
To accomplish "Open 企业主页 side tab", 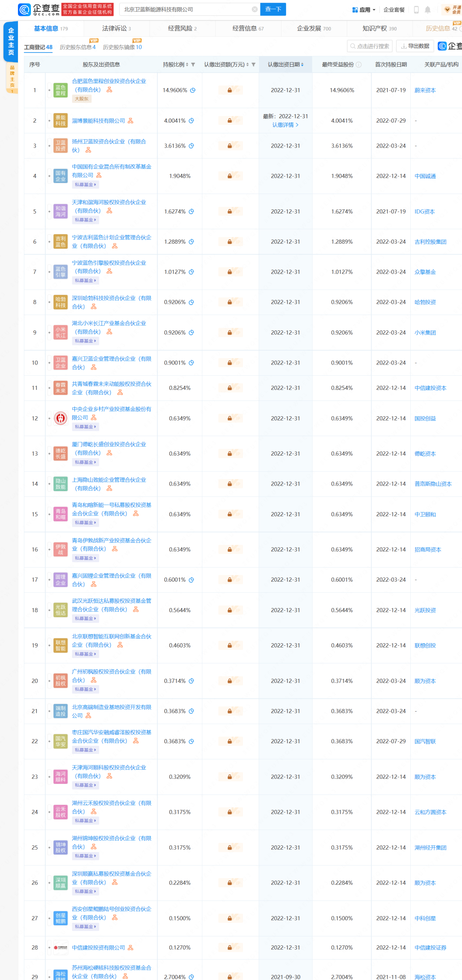I will [x=11, y=41].
